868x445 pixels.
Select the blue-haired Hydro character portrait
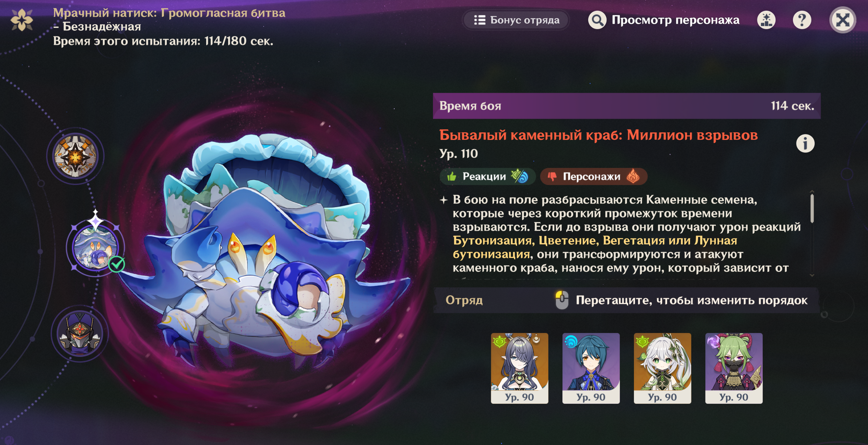point(591,368)
